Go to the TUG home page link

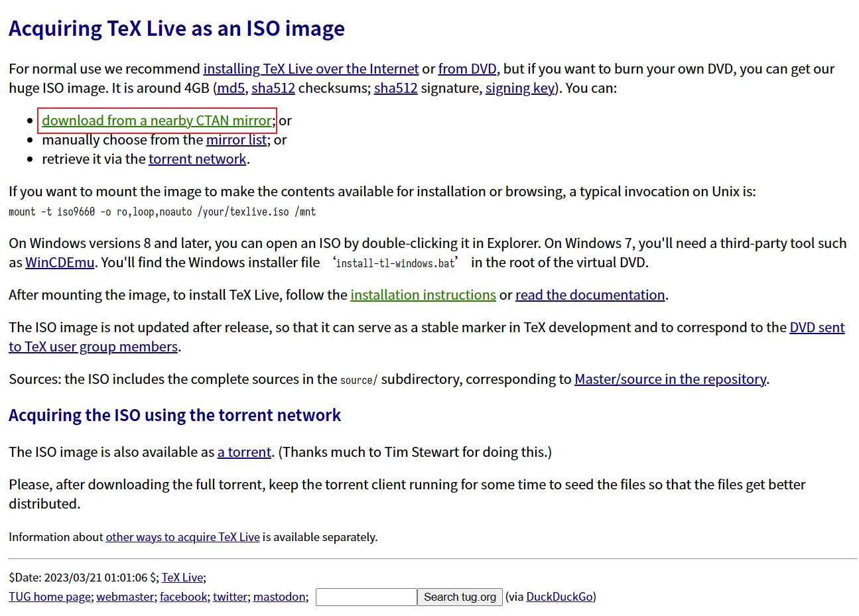[x=50, y=597]
